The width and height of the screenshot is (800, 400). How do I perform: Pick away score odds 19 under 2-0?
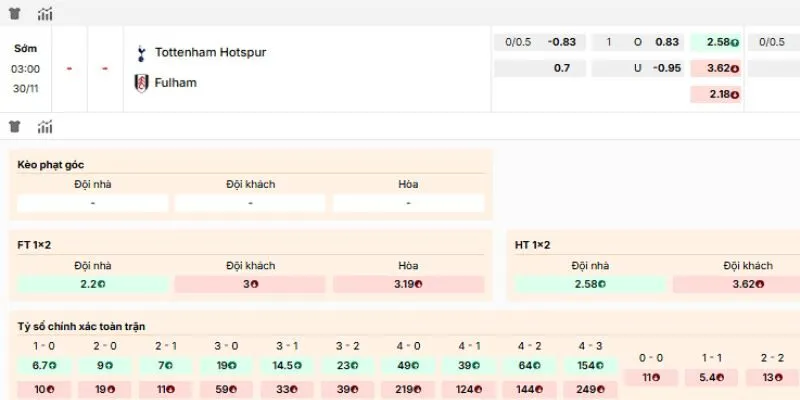105,390
